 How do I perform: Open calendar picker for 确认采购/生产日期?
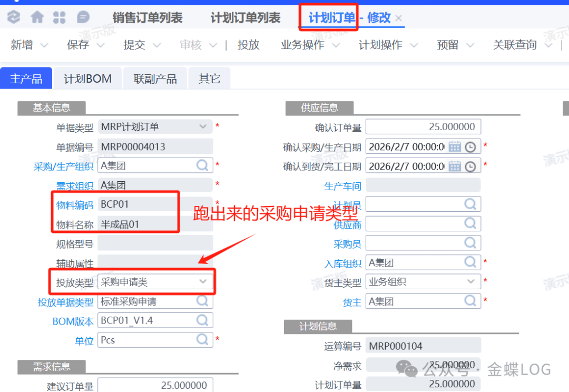455,146
